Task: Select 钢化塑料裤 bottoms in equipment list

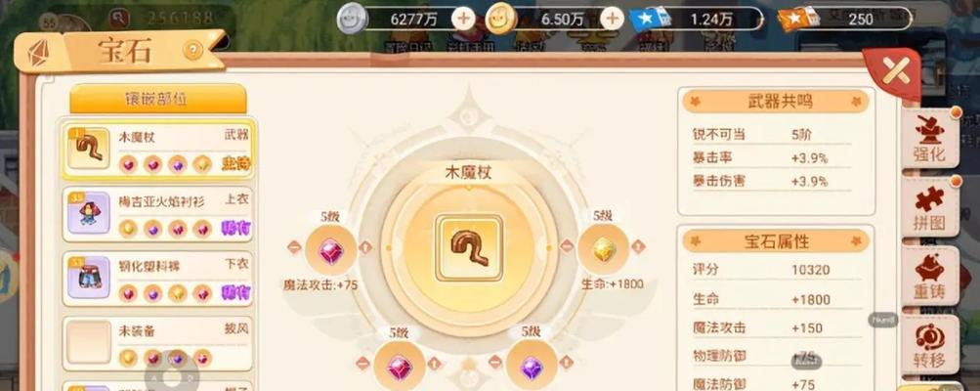Action: pyautogui.click(x=158, y=279)
